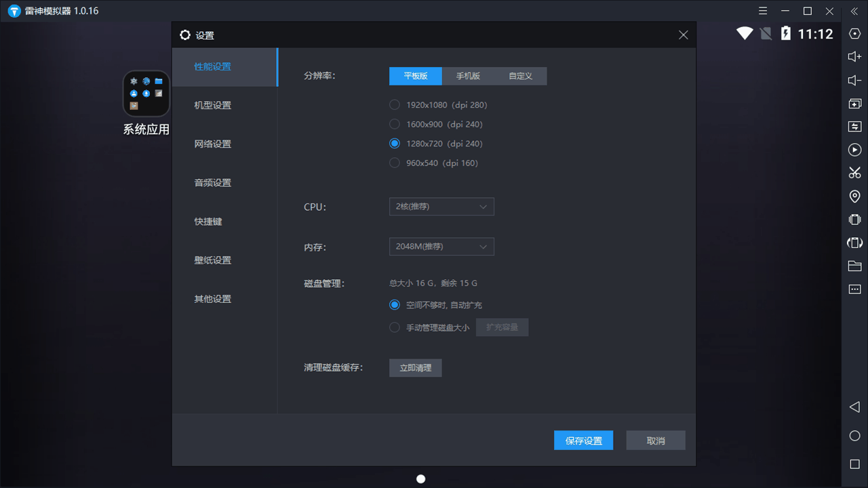The width and height of the screenshot is (868, 488).
Task: Rotate the emulator screen via sidebar icon
Action: 854,242
